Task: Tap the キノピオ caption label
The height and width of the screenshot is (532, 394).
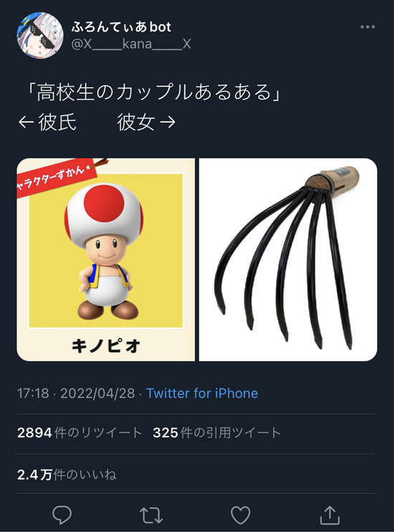Action: click(106, 346)
